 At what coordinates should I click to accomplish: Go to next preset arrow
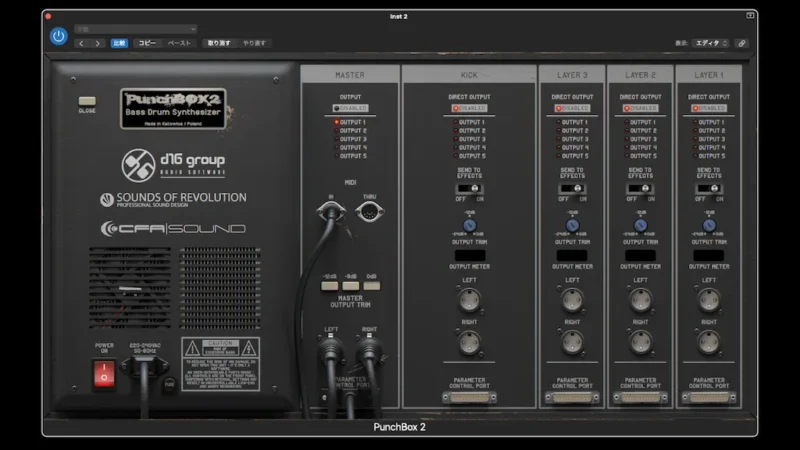pos(97,43)
